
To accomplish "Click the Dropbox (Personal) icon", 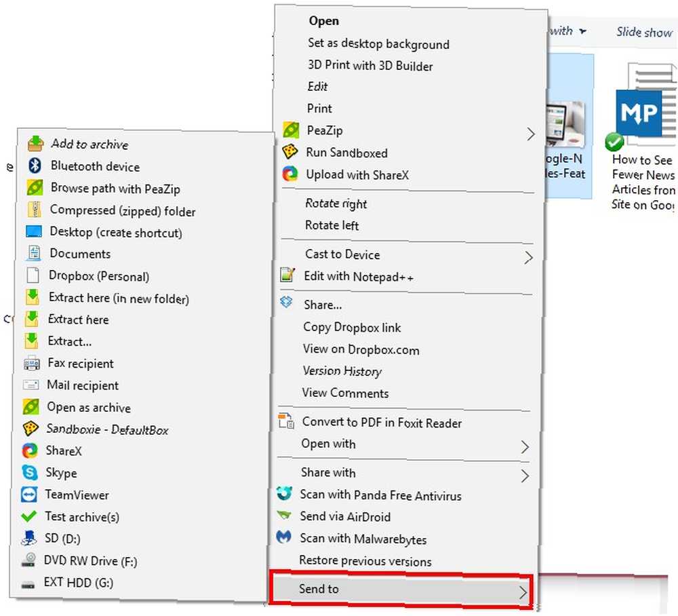I will (x=33, y=275).
